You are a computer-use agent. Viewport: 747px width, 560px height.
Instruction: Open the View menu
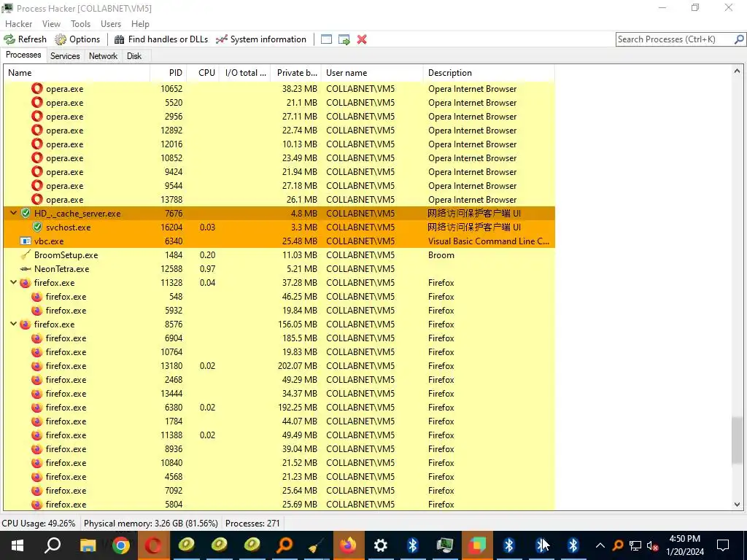[51, 24]
